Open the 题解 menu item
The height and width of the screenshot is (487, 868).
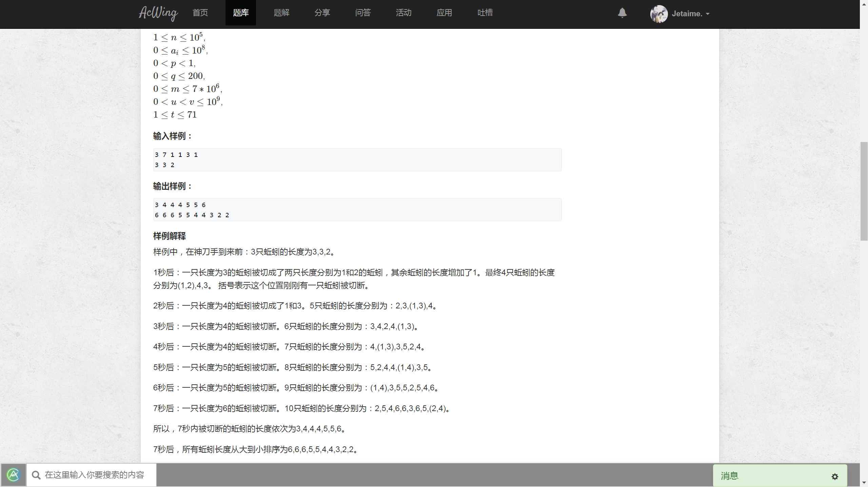(281, 13)
